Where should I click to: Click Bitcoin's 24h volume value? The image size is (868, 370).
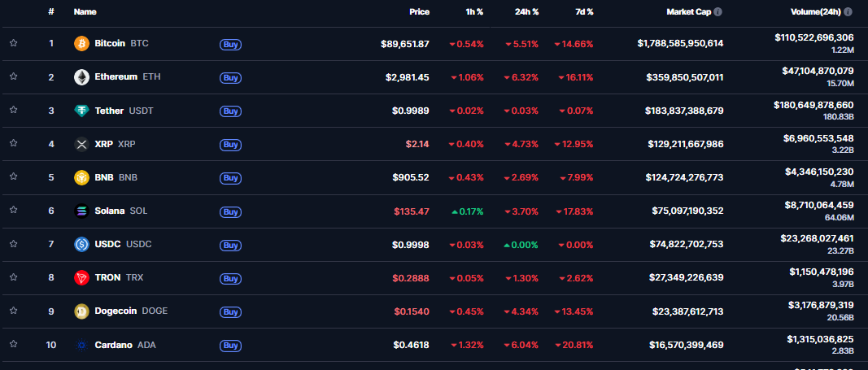(814, 37)
